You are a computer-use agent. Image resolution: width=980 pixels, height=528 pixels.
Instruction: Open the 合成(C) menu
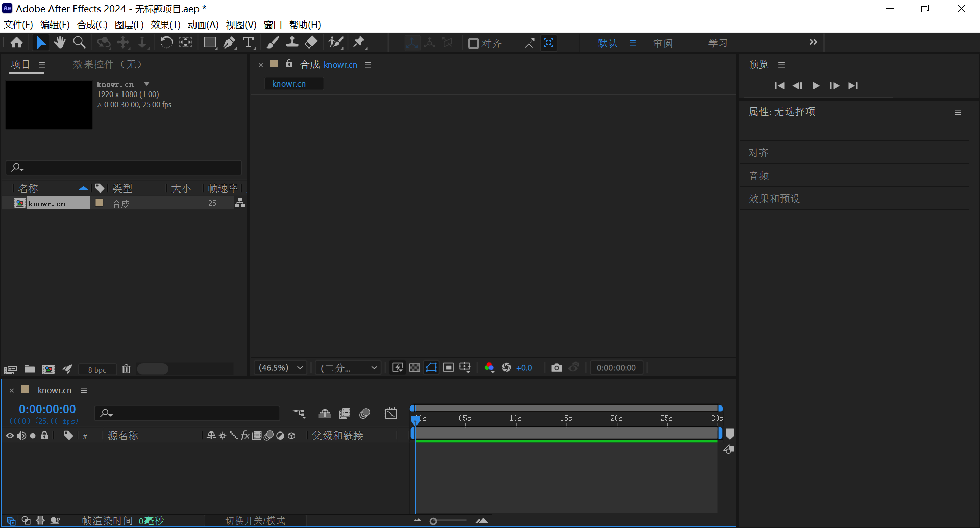[x=92, y=25]
